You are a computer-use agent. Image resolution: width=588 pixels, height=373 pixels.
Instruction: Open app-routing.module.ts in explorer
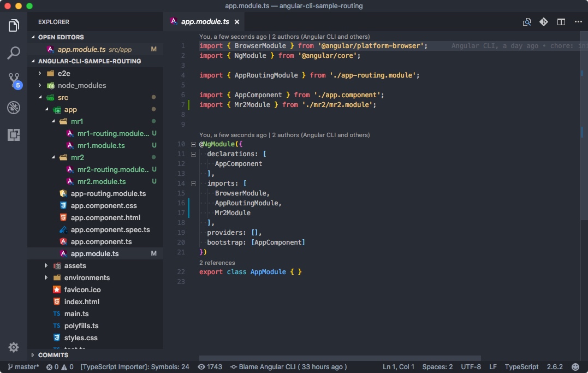tap(95, 193)
